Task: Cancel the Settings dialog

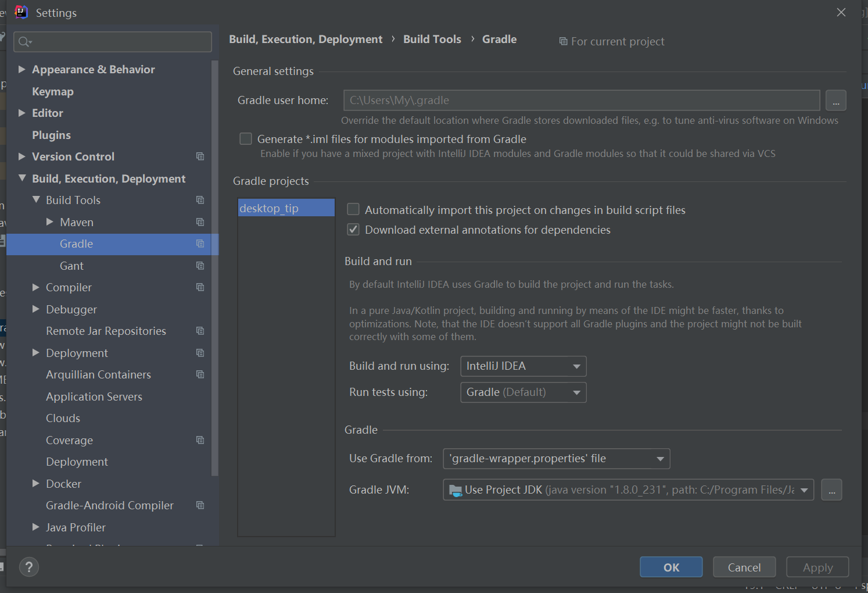Action: [744, 567]
